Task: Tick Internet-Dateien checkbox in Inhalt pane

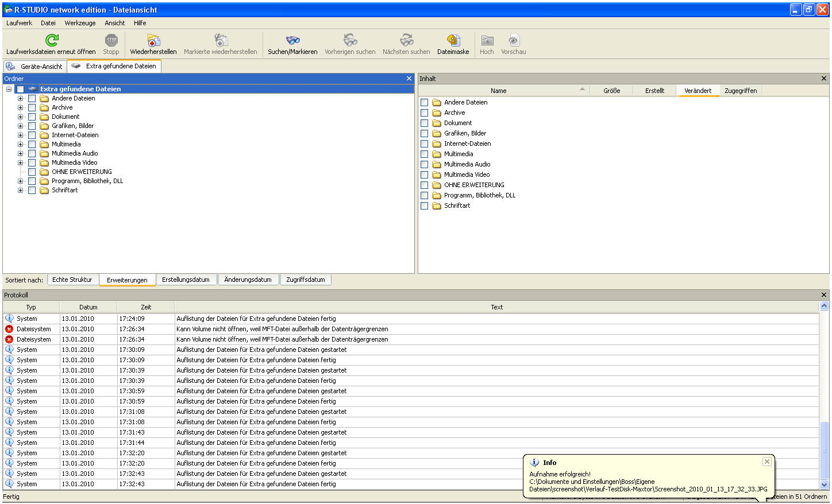Action: click(425, 144)
